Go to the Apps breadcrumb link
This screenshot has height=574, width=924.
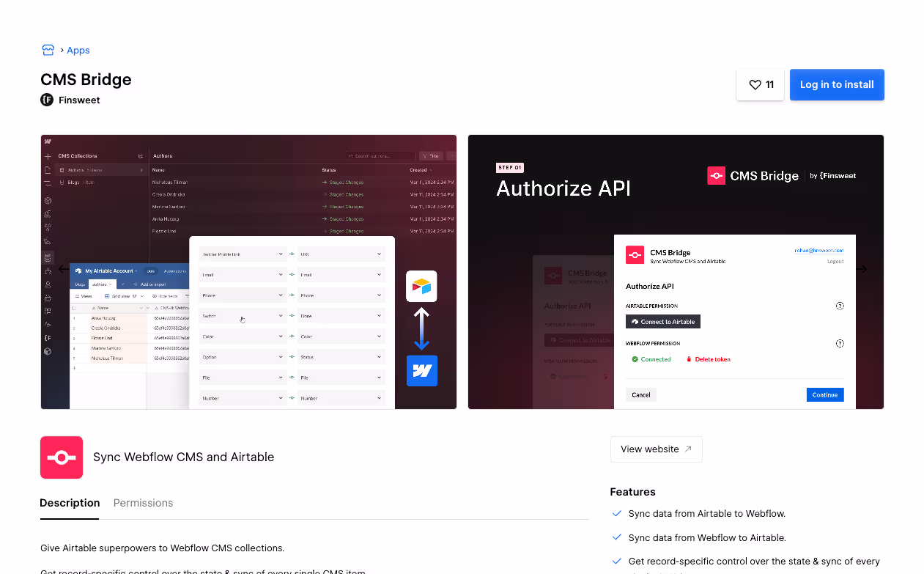pos(78,51)
